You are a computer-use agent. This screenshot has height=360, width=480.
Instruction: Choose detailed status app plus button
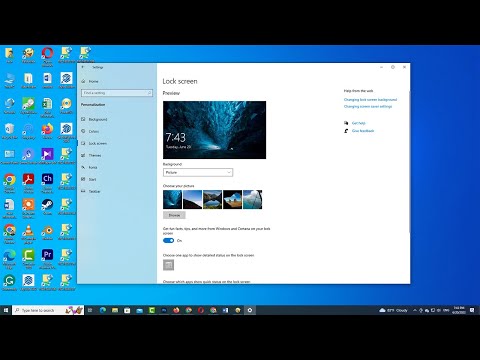coord(168,265)
